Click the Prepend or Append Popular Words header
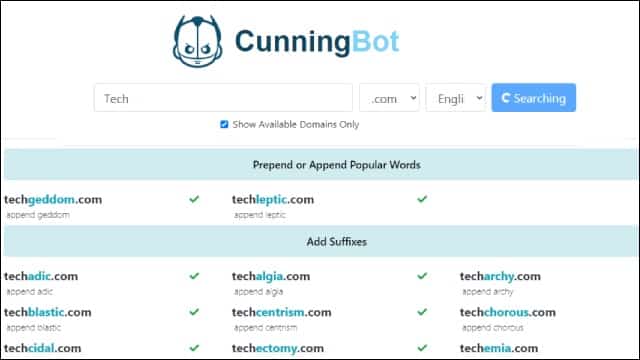640x360 pixels. coord(320,164)
